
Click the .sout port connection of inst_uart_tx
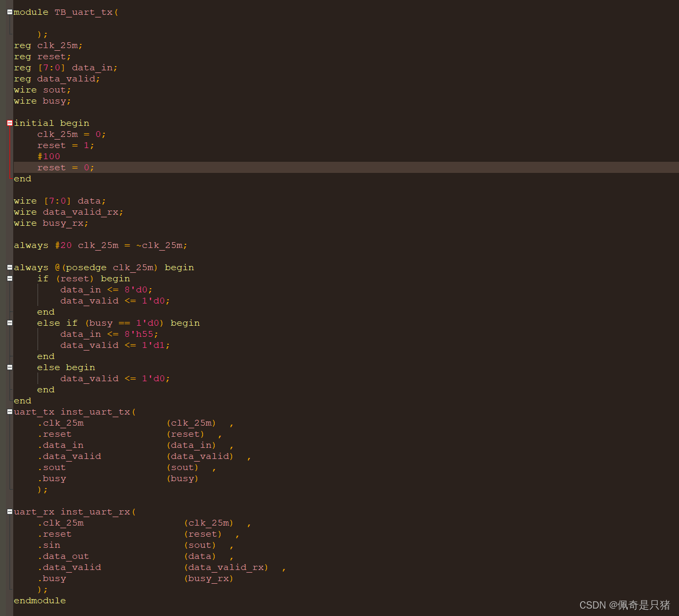[51, 467]
